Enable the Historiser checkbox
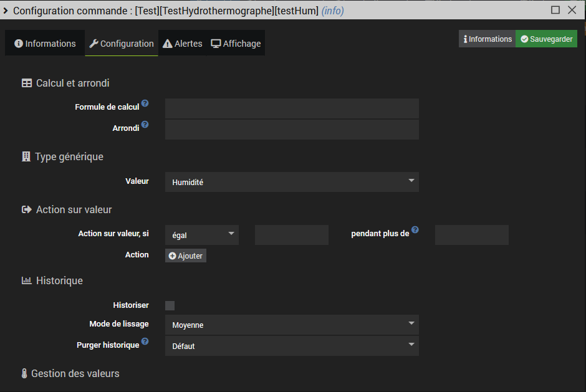586x392 pixels. 170,305
